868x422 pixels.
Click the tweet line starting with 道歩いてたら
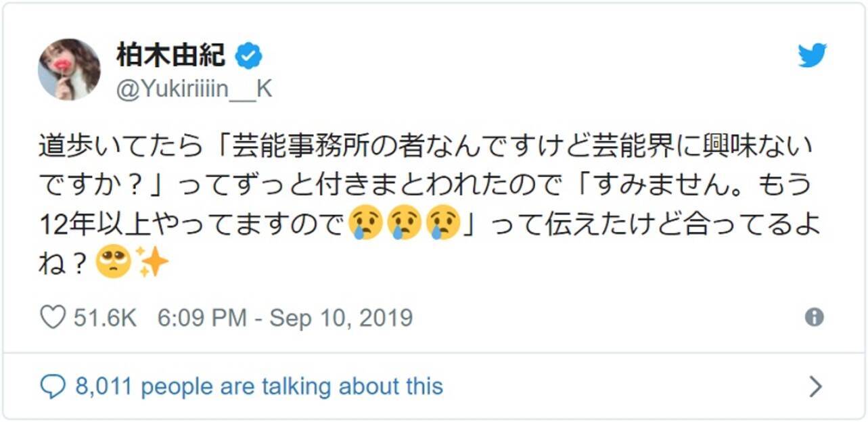tap(425, 146)
